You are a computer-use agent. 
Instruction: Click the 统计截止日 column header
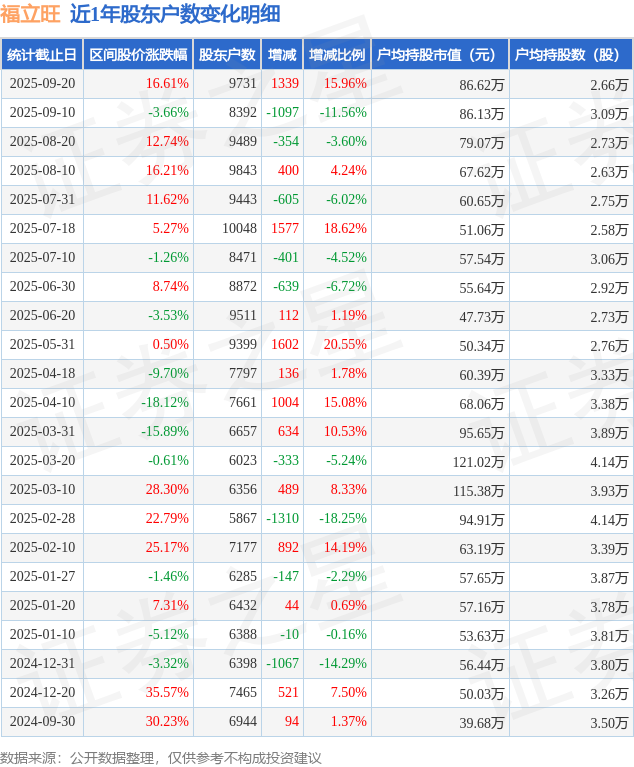tap(41, 55)
